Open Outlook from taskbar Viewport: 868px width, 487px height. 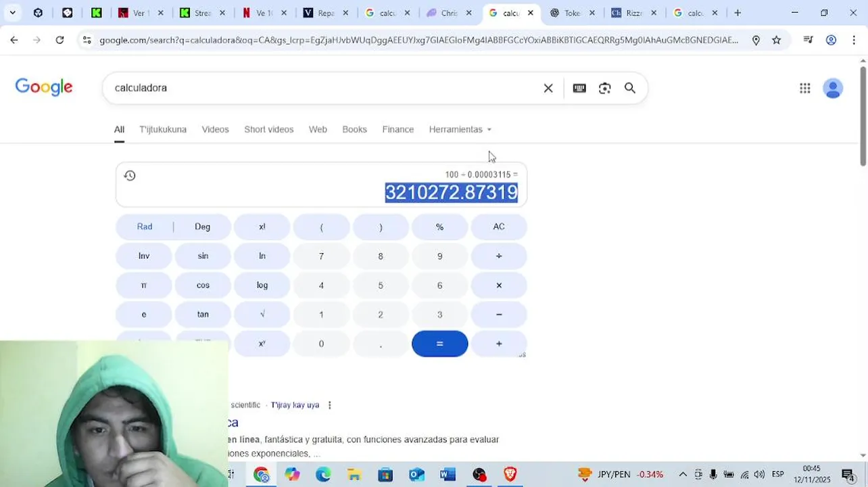pos(416,474)
